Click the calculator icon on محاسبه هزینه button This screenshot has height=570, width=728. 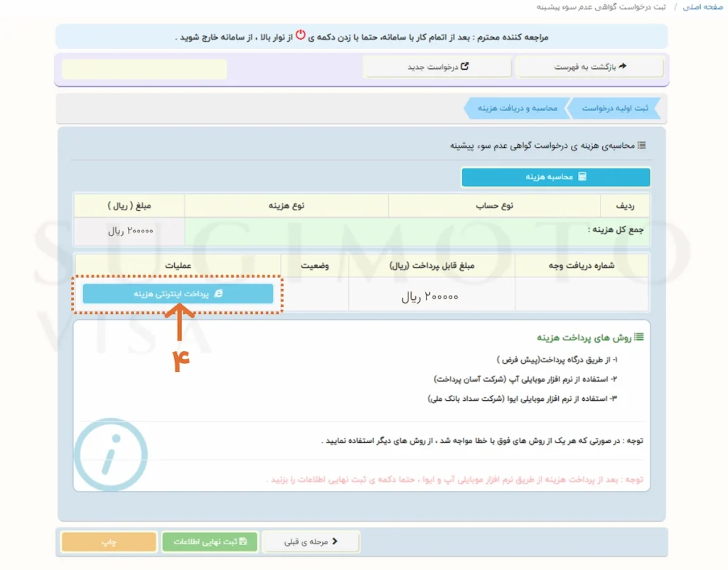coord(583,177)
